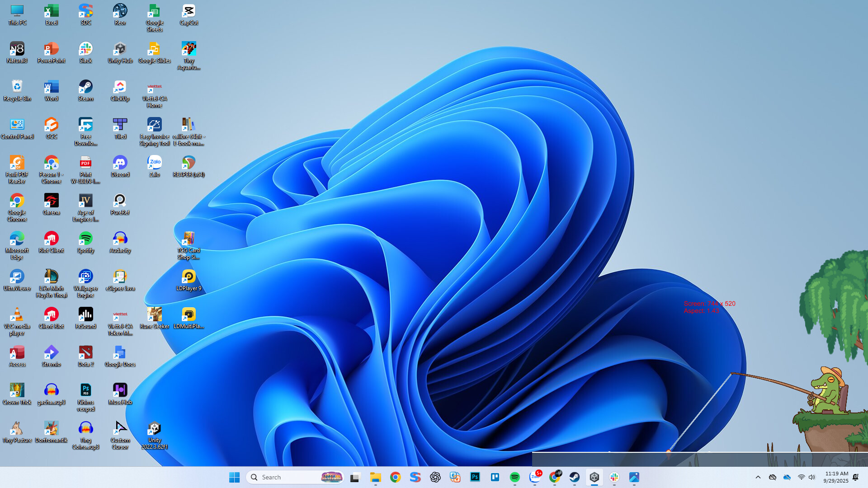Launch Spotify from the taskbar
Image resolution: width=868 pixels, height=488 pixels.
click(514, 477)
